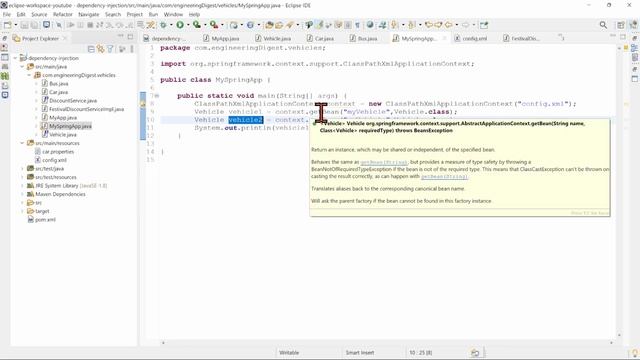Click the Java perspective icon
Screen dimensions: 640x360
(x=633, y=25)
